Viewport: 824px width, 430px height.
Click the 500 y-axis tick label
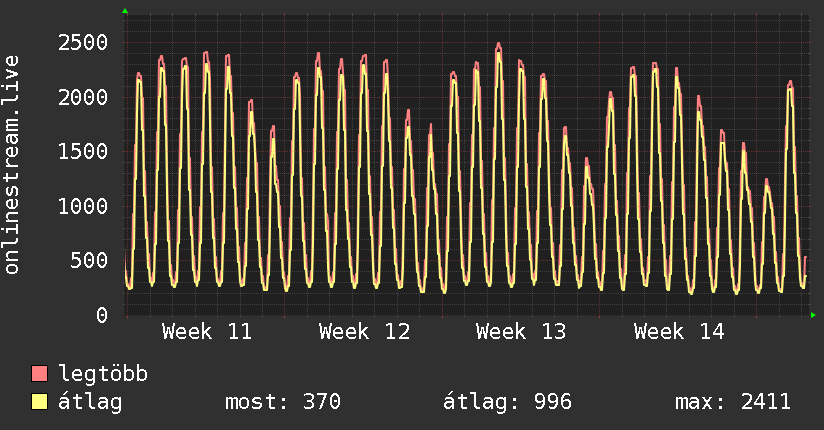pyautogui.click(x=89, y=260)
